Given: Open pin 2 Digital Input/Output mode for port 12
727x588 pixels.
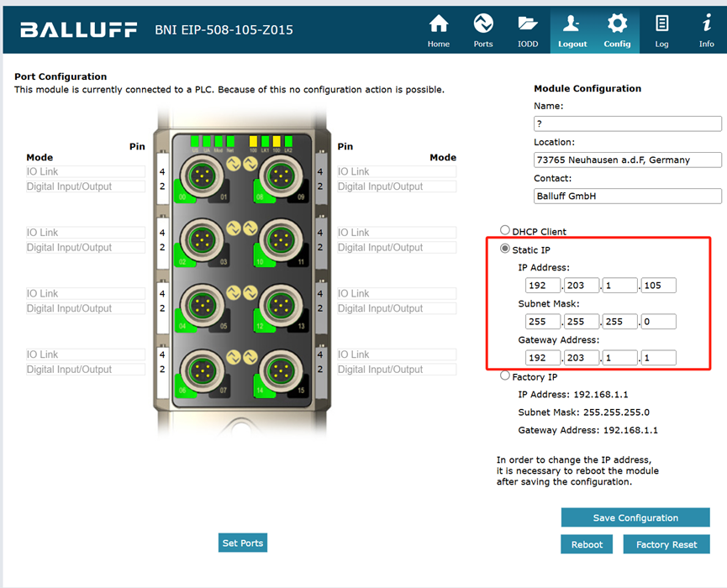Looking at the screenshot, I should point(397,308).
